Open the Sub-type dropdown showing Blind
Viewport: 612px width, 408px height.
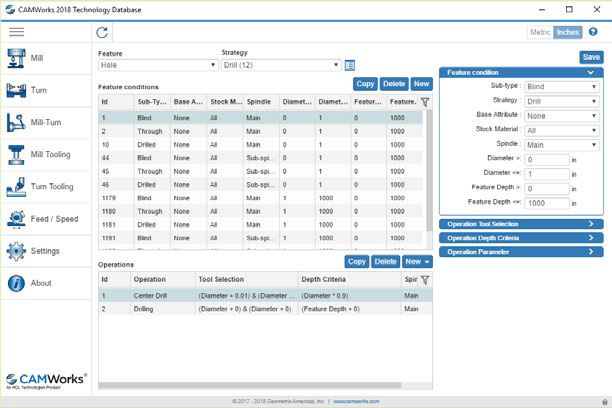[561, 87]
